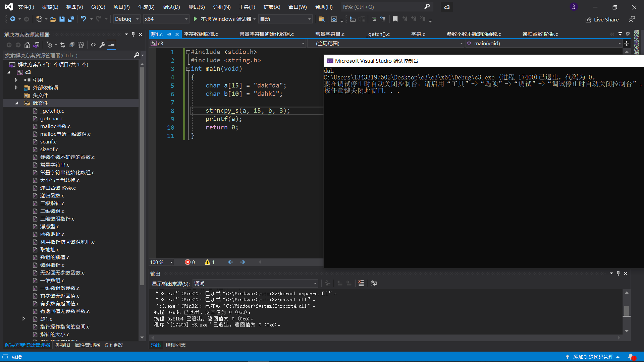Save the current file with Save icon
This screenshot has width=644, height=362.
tap(62, 19)
